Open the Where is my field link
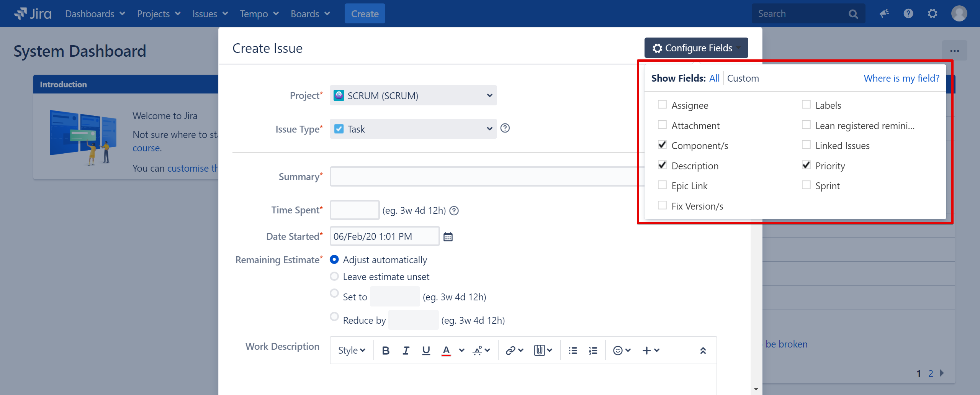 [901, 78]
